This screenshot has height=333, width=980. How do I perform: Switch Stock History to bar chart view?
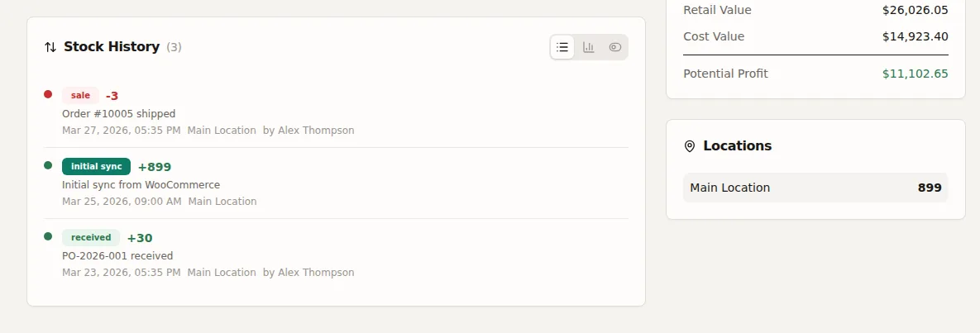pos(588,47)
